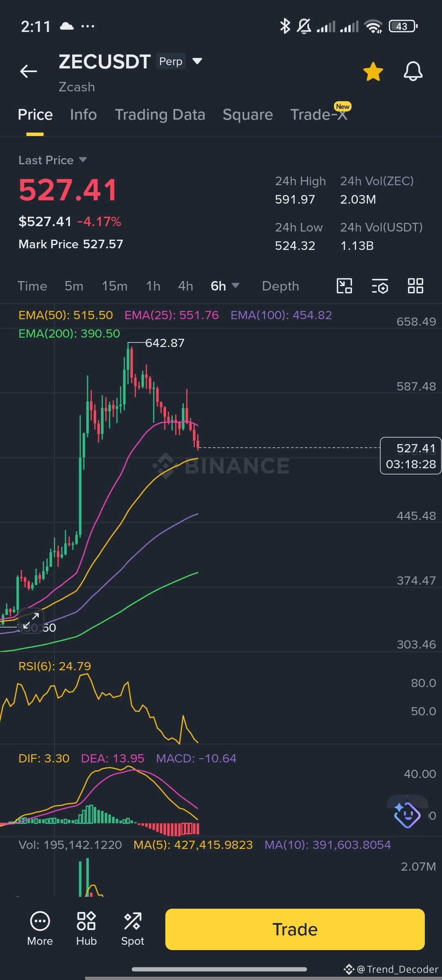Tap the large red 527.41 price

(68, 191)
